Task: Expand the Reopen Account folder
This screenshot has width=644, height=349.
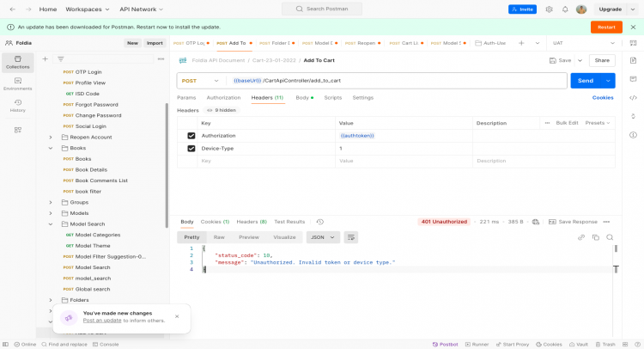Action: [51, 138]
